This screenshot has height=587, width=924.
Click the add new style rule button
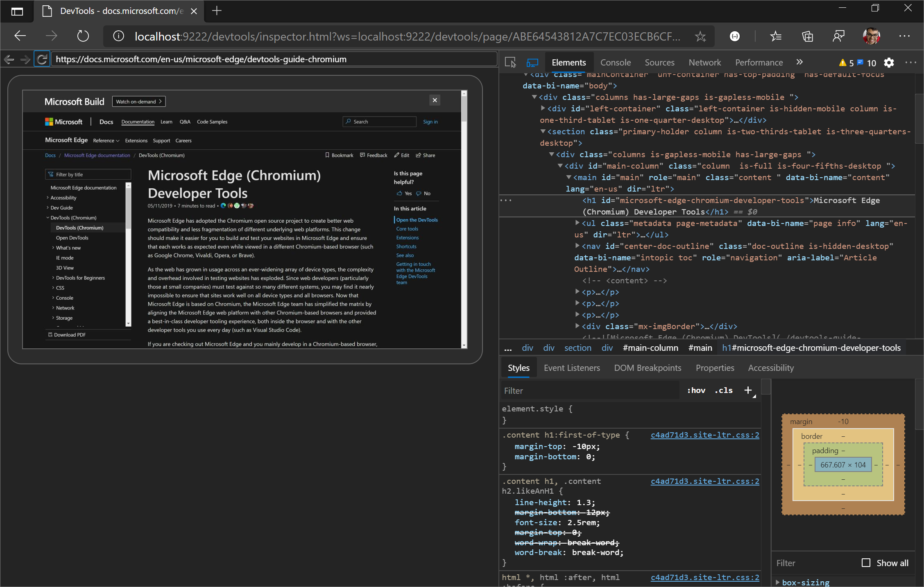coord(748,390)
